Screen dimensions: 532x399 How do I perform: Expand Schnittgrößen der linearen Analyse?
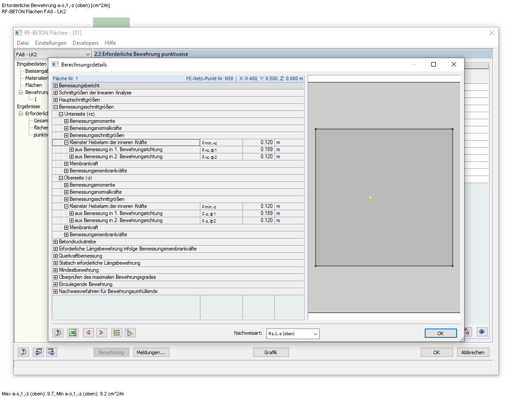(55, 93)
